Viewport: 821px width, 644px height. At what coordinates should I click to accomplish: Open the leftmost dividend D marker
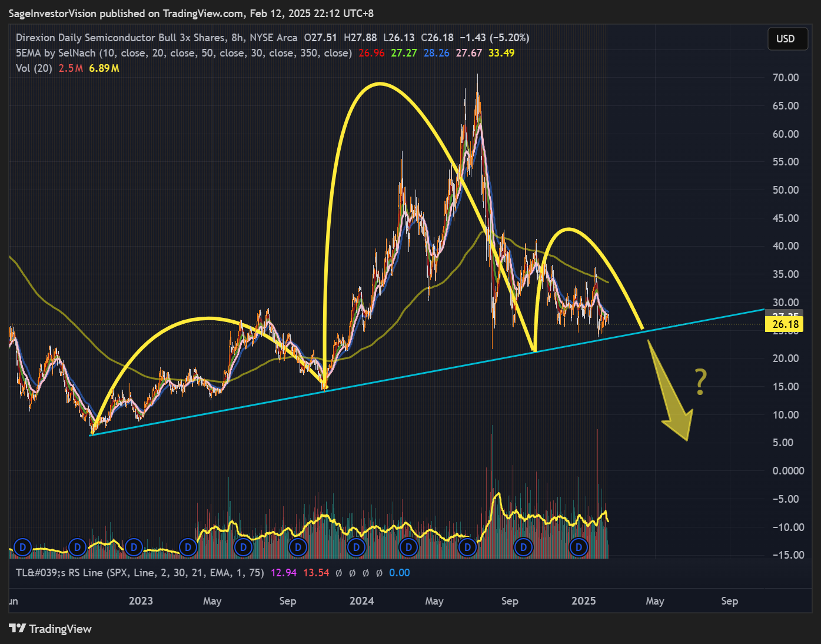tap(22, 547)
